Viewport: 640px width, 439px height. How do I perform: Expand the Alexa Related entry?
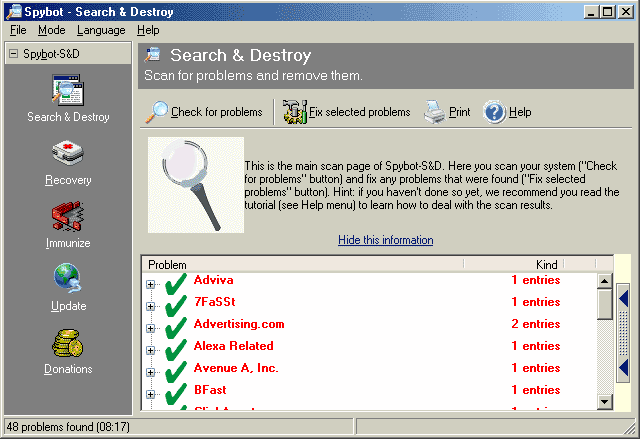pos(152,347)
